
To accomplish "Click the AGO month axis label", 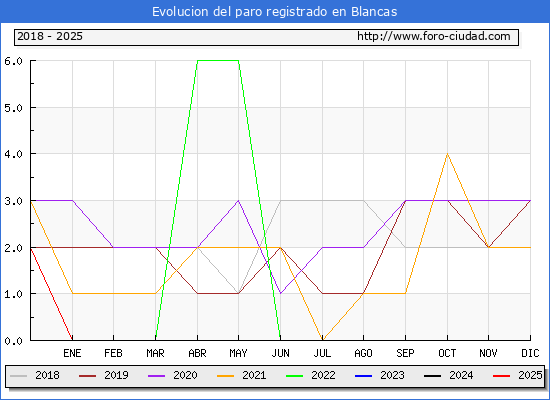I will click(x=363, y=353).
